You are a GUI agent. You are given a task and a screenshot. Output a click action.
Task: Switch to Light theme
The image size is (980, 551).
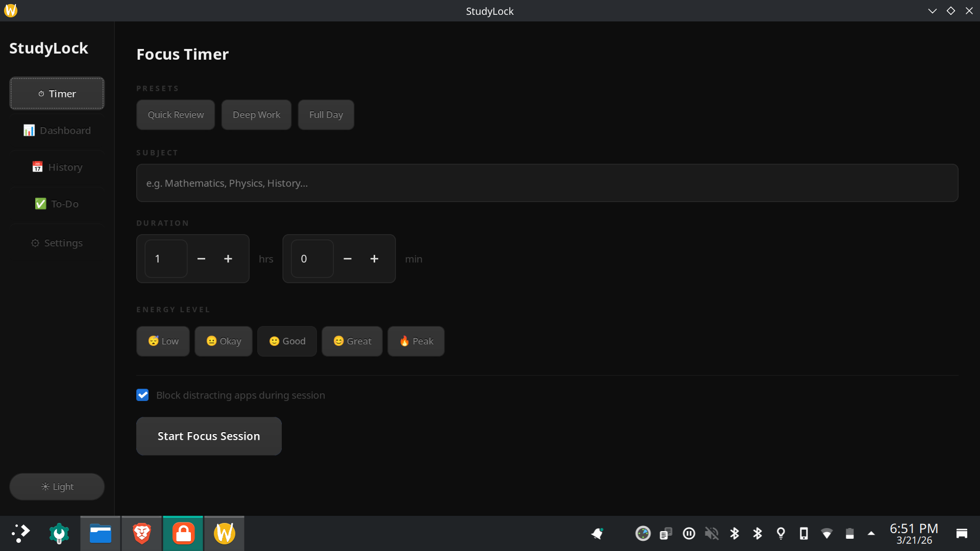click(x=57, y=487)
